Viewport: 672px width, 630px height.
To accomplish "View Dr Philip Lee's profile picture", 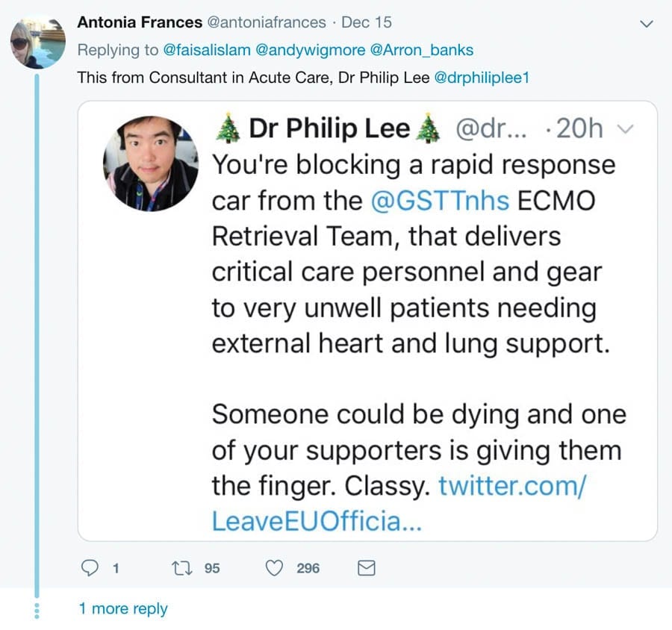I will (x=150, y=163).
